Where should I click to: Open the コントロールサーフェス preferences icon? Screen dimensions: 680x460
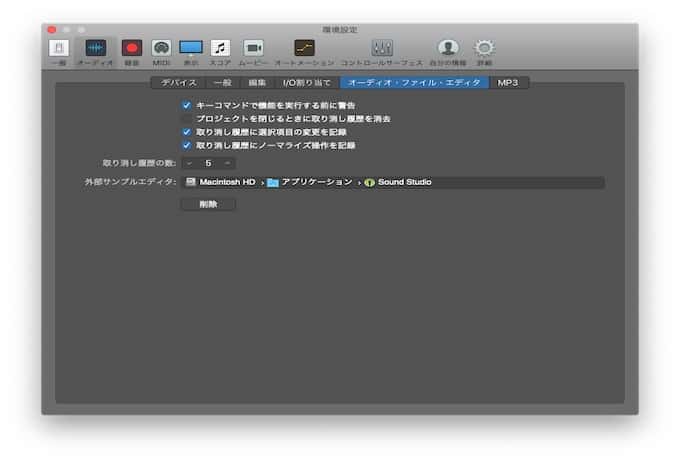(x=381, y=49)
